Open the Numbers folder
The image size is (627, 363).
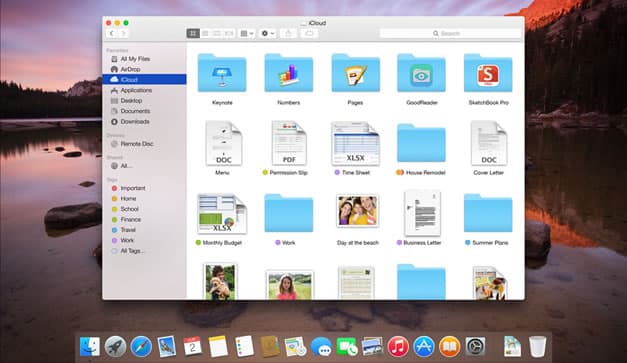[x=289, y=73]
